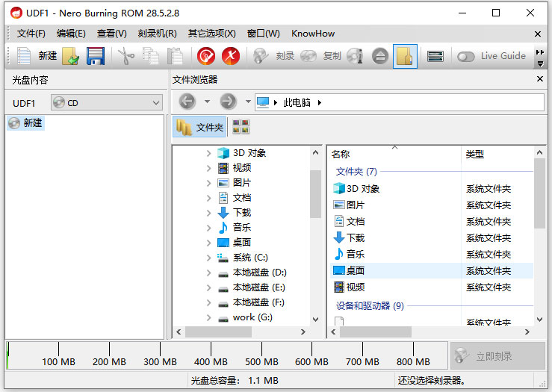Expand the 下载 tree node
Screen dimensions: 552x392
coord(208,213)
